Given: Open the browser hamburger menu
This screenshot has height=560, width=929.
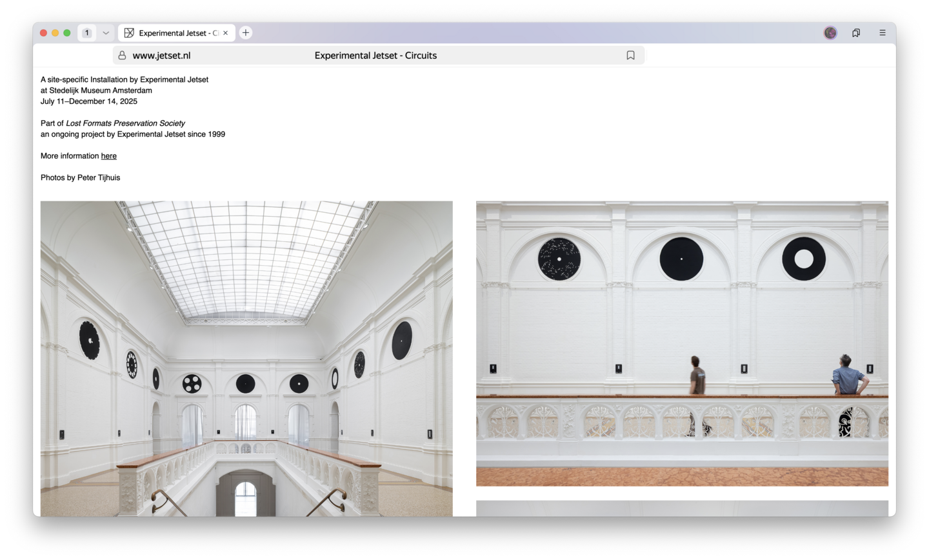Looking at the screenshot, I should pyautogui.click(x=882, y=33).
